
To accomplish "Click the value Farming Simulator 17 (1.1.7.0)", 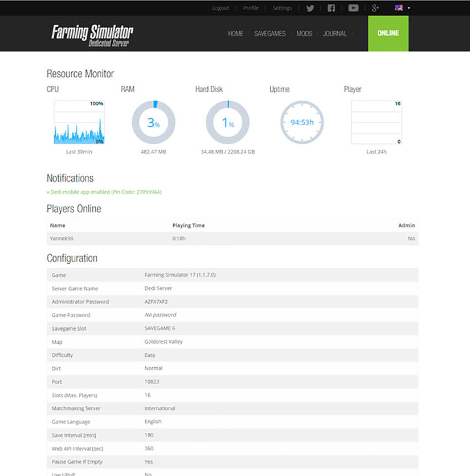I will (x=180, y=275).
